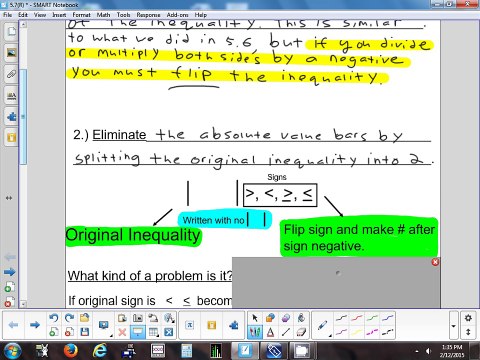Open the Edit menu

[x=23, y=15]
